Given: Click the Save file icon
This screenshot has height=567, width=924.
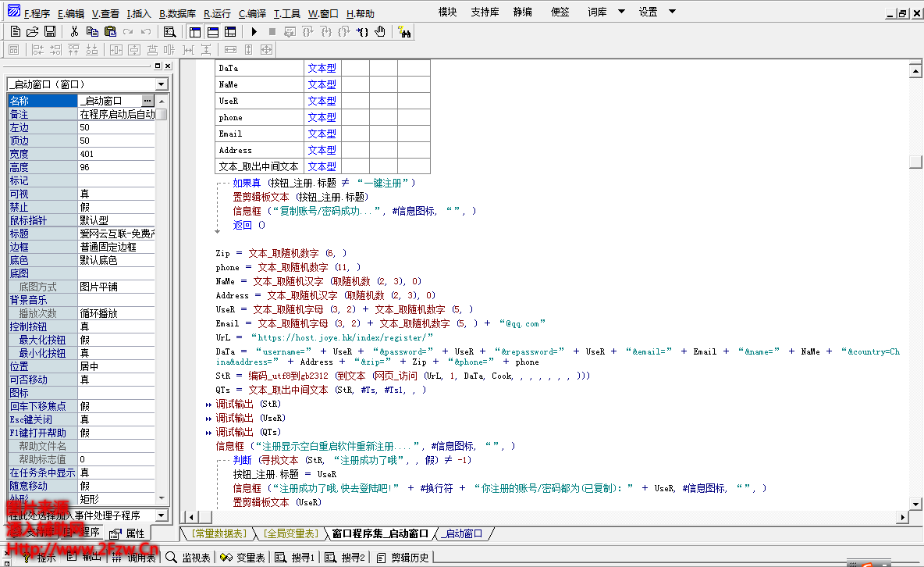Looking at the screenshot, I should [49, 30].
